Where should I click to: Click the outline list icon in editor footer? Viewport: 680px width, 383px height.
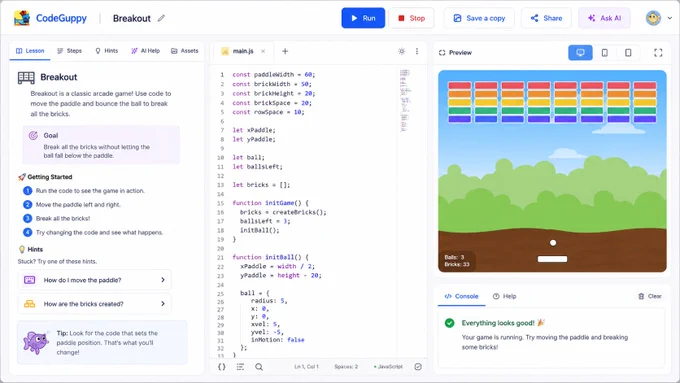[x=240, y=367]
